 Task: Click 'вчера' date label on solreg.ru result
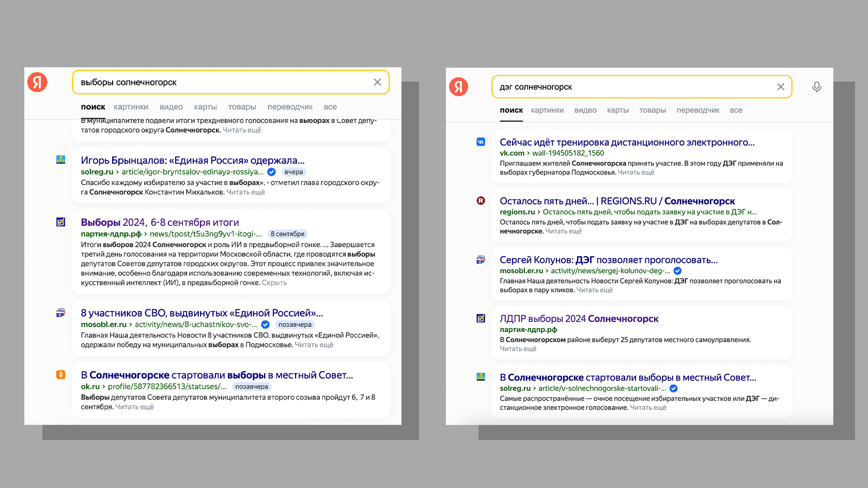tap(293, 172)
